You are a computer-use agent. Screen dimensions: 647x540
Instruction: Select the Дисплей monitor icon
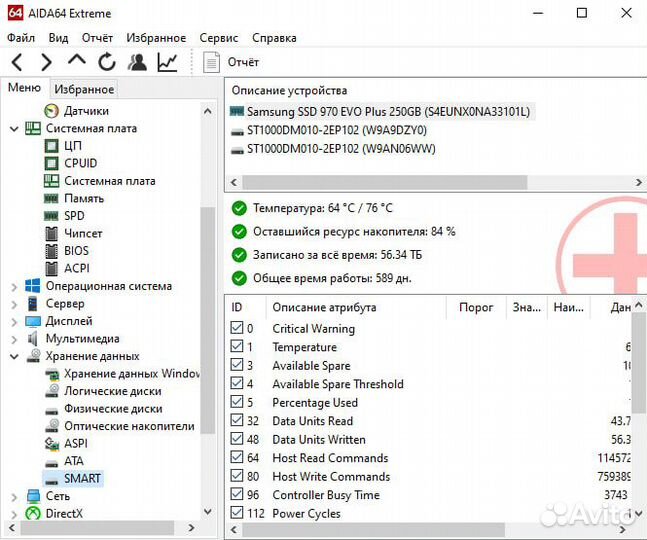[x=33, y=321]
